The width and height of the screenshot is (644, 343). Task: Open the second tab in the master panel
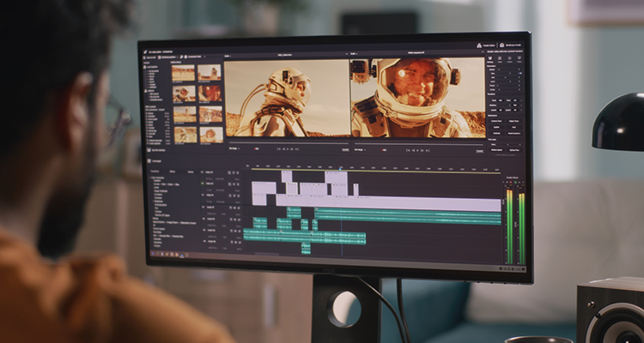pyautogui.click(x=500, y=59)
